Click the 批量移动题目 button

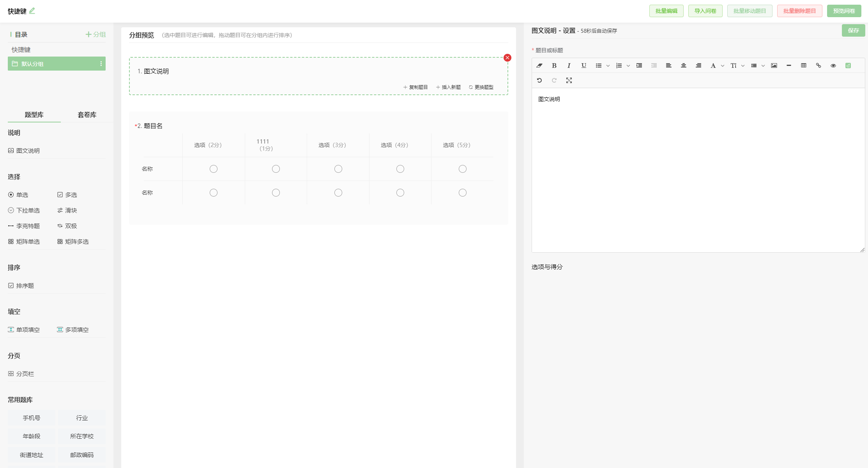(x=750, y=11)
